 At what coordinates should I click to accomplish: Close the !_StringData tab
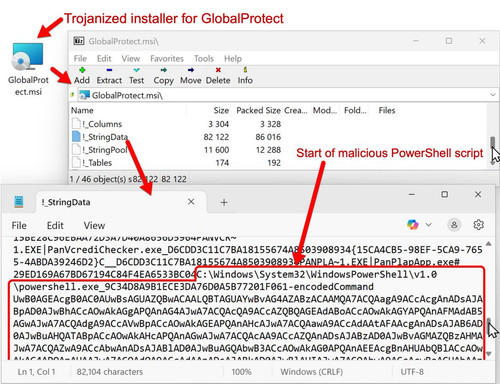pyautogui.click(x=191, y=202)
